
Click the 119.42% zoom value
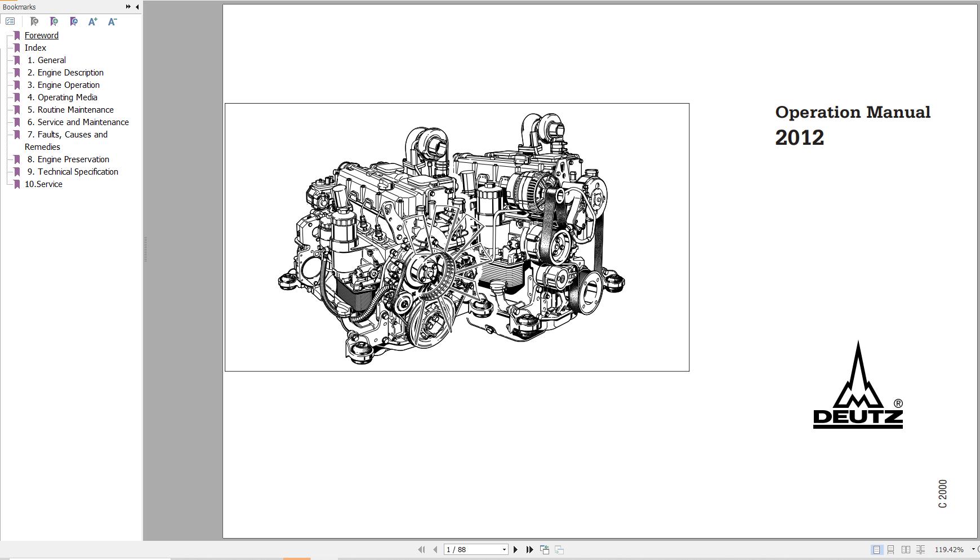[950, 549]
